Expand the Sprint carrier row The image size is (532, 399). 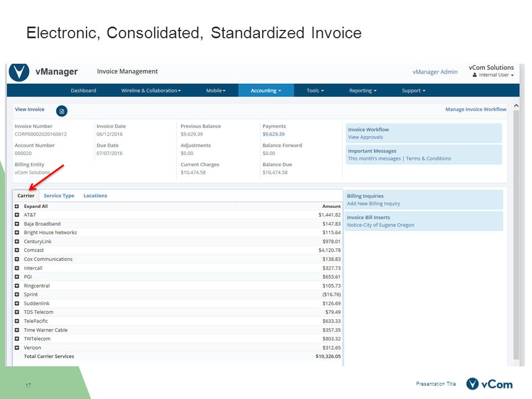tap(17, 294)
